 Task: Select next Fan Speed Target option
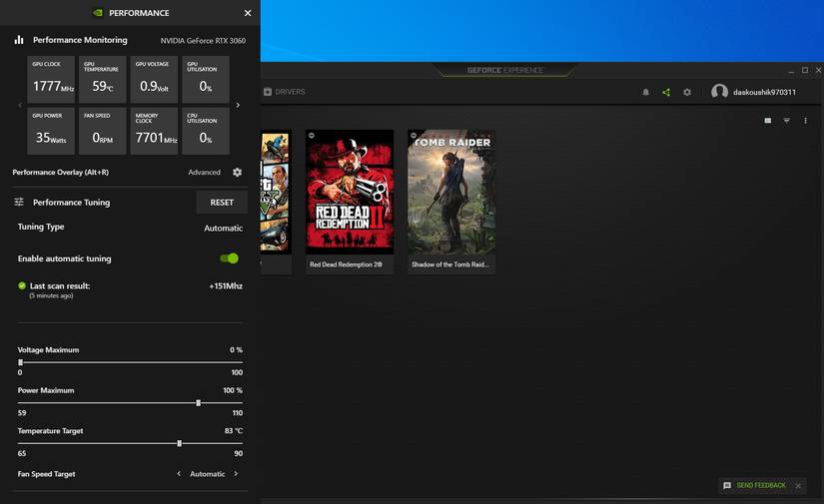(x=236, y=474)
